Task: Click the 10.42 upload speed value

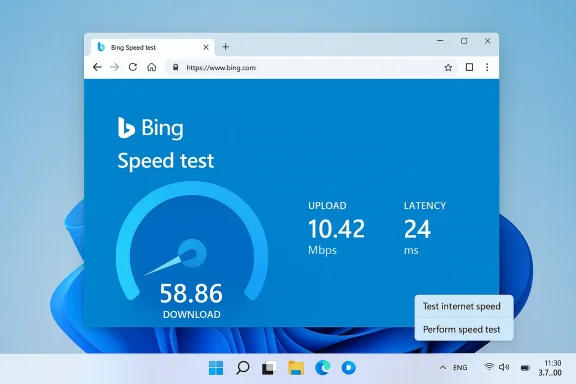Action: tap(336, 229)
